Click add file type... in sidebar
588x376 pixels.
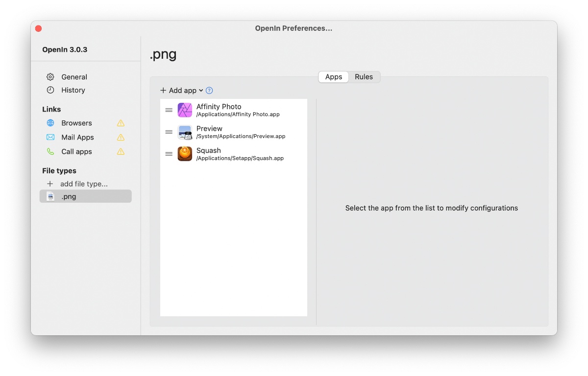84,184
